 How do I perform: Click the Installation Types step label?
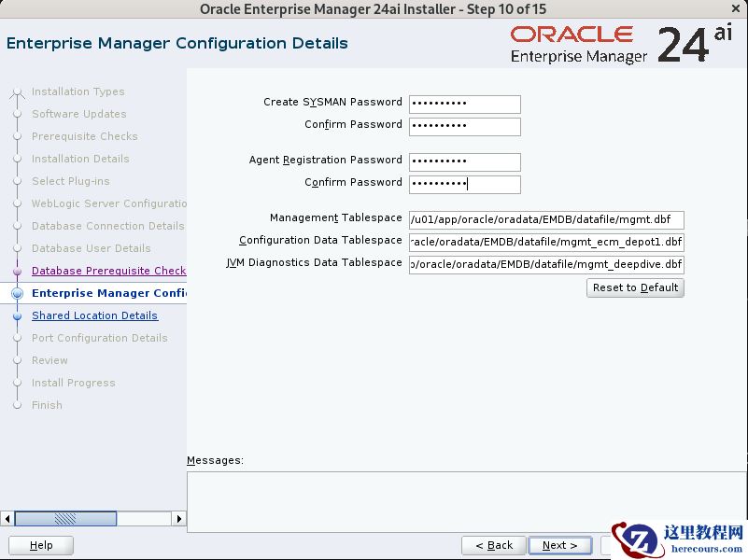pyautogui.click(x=78, y=91)
